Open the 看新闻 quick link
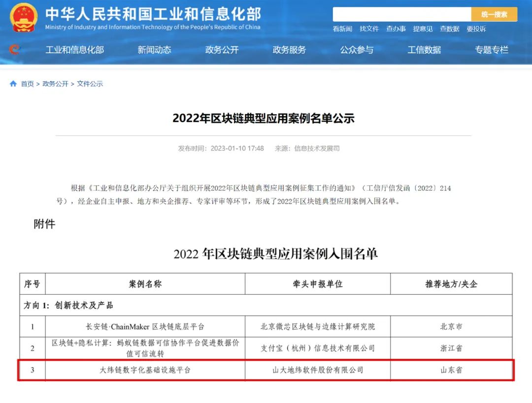The height and width of the screenshot is (403, 532). click(342, 29)
